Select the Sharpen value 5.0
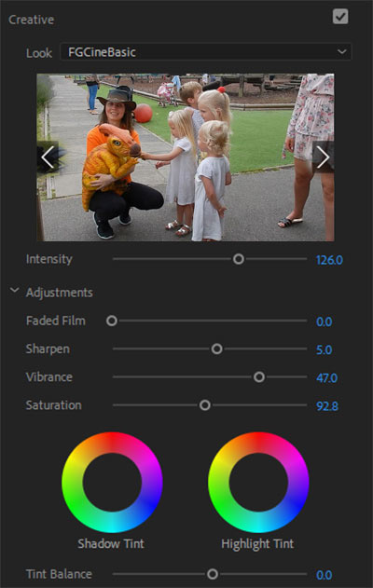 pos(324,349)
